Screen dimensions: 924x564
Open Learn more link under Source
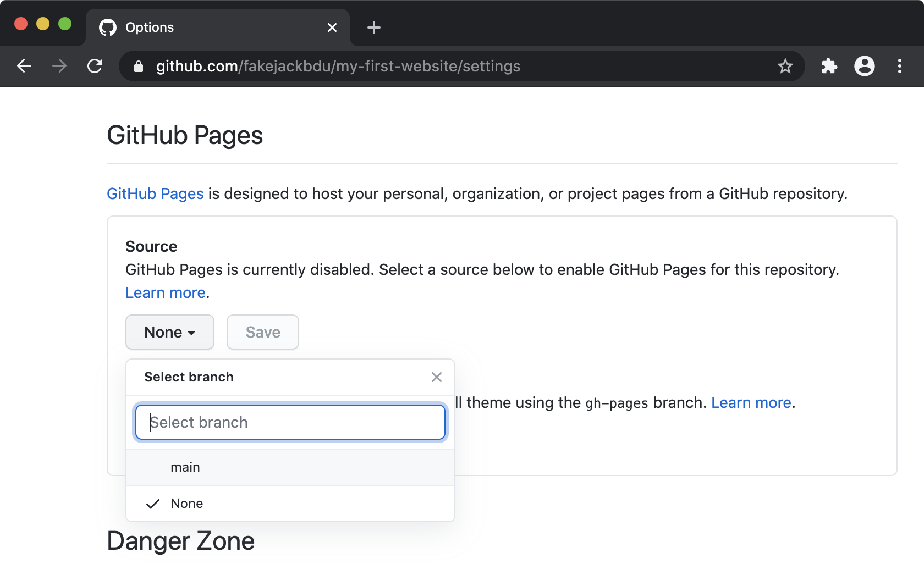166,292
